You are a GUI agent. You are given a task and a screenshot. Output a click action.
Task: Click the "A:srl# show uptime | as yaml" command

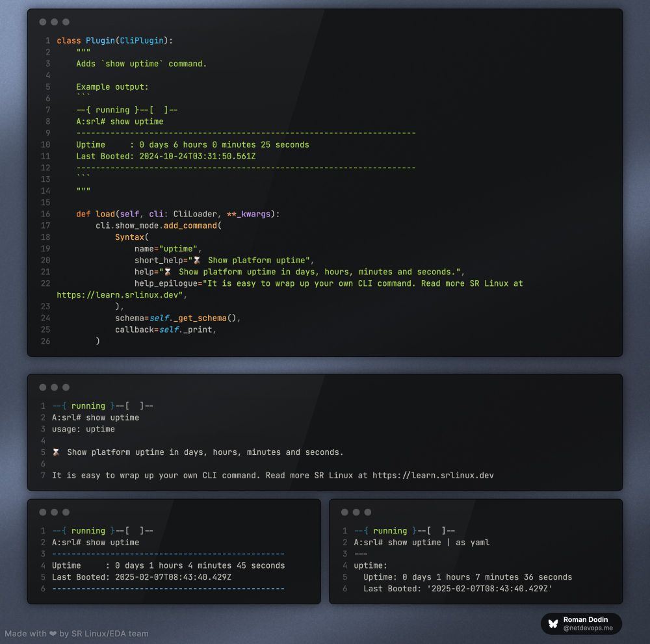pyautogui.click(x=422, y=543)
